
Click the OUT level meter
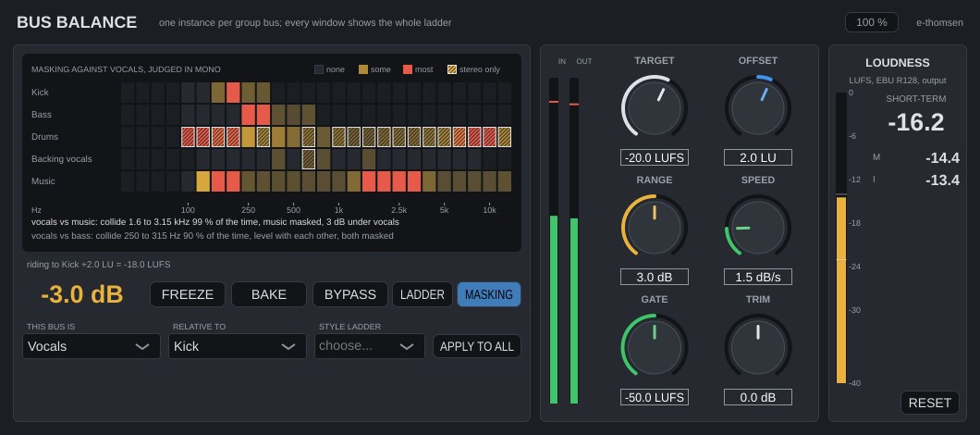(574, 241)
